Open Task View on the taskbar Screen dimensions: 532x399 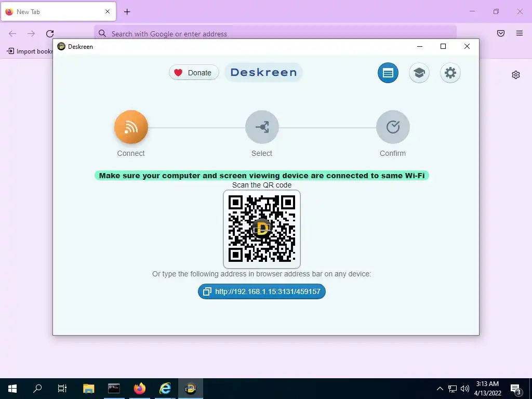[62, 389]
